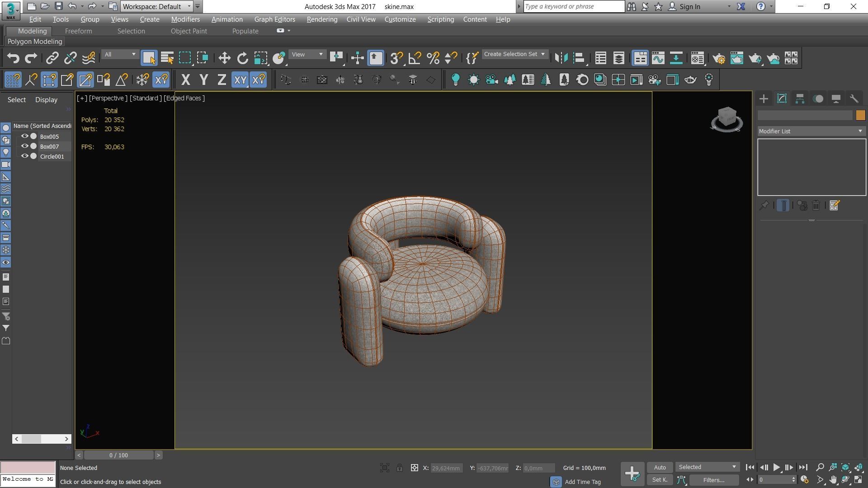Select Box007 in the Scene Explorer

click(x=49, y=146)
